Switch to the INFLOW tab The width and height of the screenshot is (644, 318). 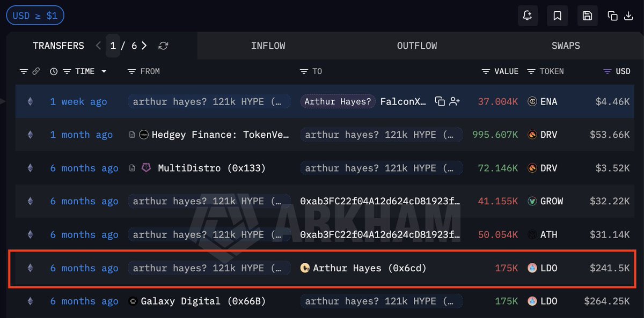tap(268, 46)
